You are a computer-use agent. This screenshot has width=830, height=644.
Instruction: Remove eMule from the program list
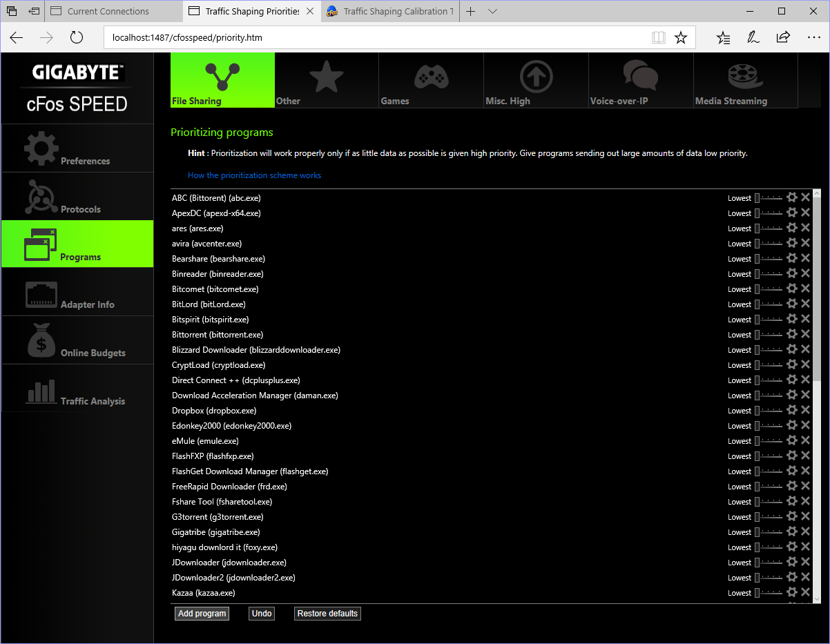pyautogui.click(x=805, y=440)
